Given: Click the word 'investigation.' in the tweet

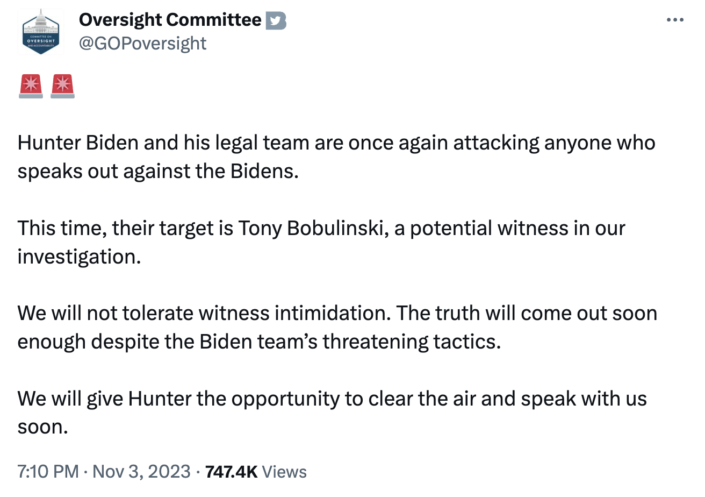Looking at the screenshot, I should (x=79, y=257).
